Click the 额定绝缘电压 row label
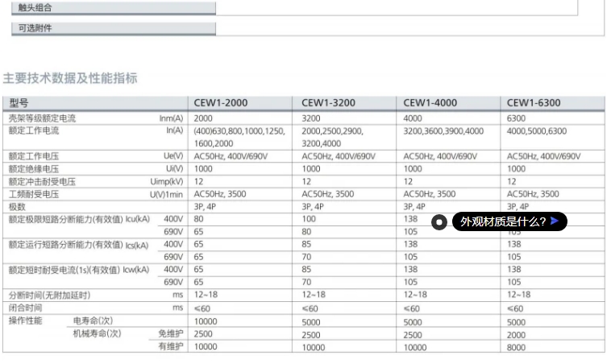 click(34, 169)
